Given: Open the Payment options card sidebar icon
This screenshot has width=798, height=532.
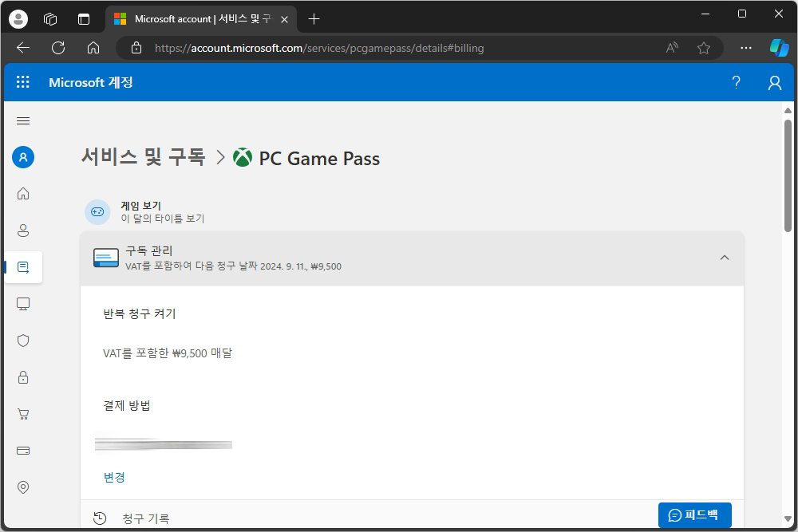Looking at the screenshot, I should (23, 451).
